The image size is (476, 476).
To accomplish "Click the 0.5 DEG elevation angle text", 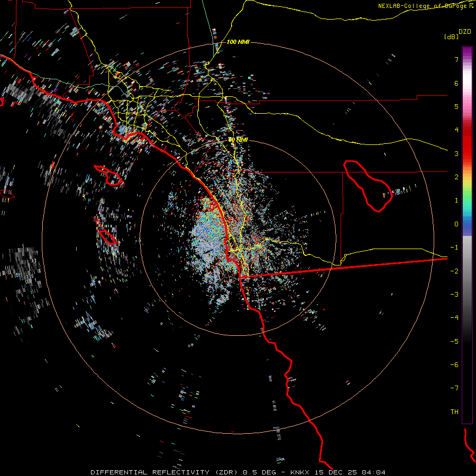I will coord(260,472).
